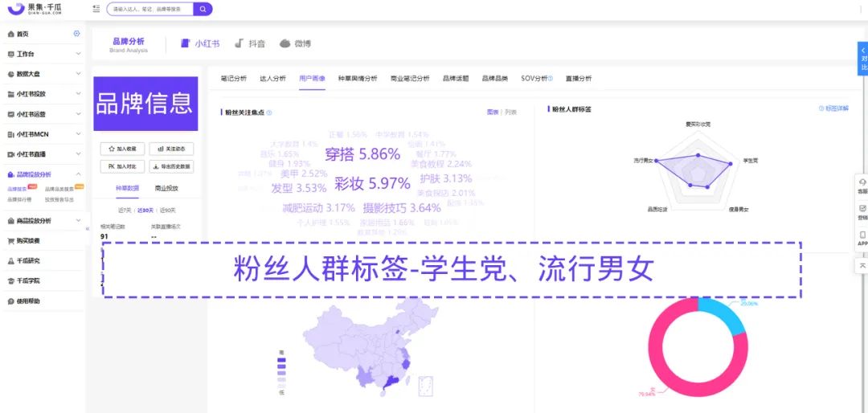This screenshot has height=413, width=868.
Task: Click into the top search input field
Action: 149,9
